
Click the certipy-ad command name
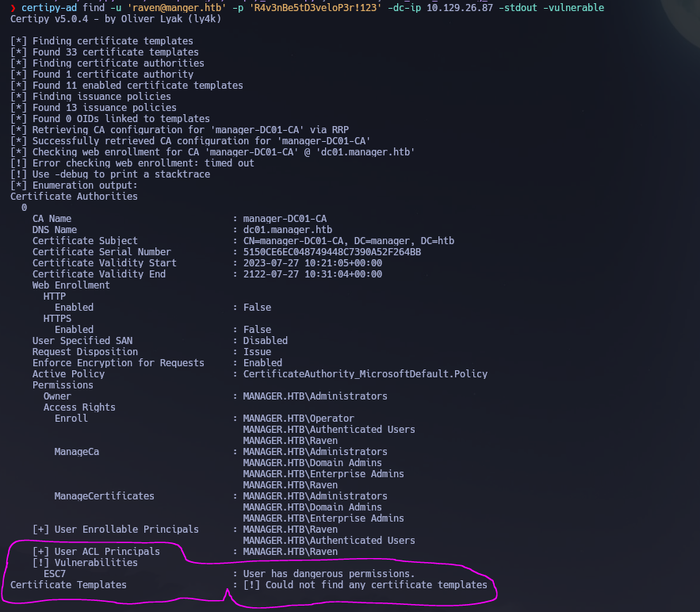pyautogui.click(x=50, y=8)
